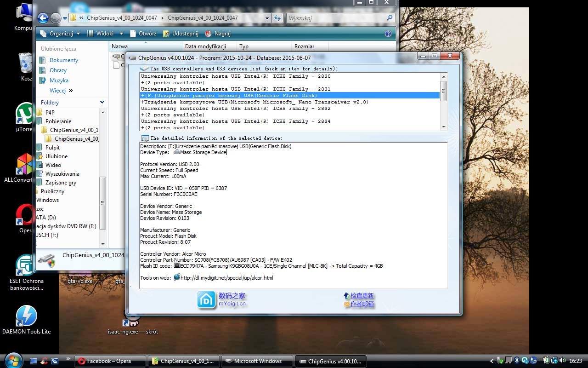588x368 pixels.
Task: Sort by the Rozmiar column header
Action: [x=310, y=46]
